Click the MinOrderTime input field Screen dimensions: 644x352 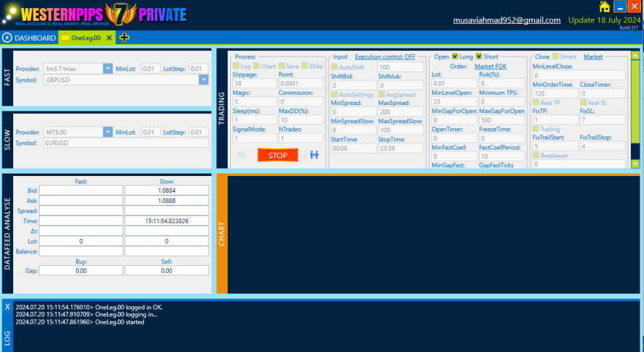555,93
